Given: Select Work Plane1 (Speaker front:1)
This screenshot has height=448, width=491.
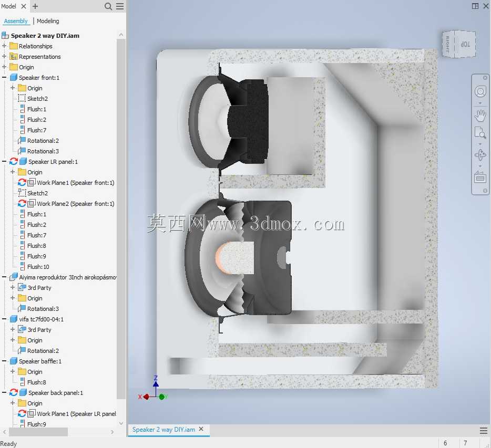Looking at the screenshot, I should (x=76, y=182).
